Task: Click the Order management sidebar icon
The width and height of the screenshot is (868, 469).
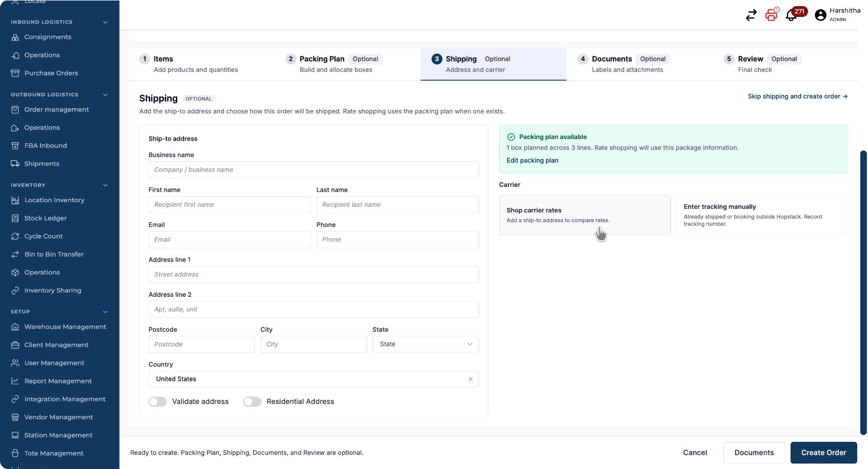Action: (x=15, y=109)
